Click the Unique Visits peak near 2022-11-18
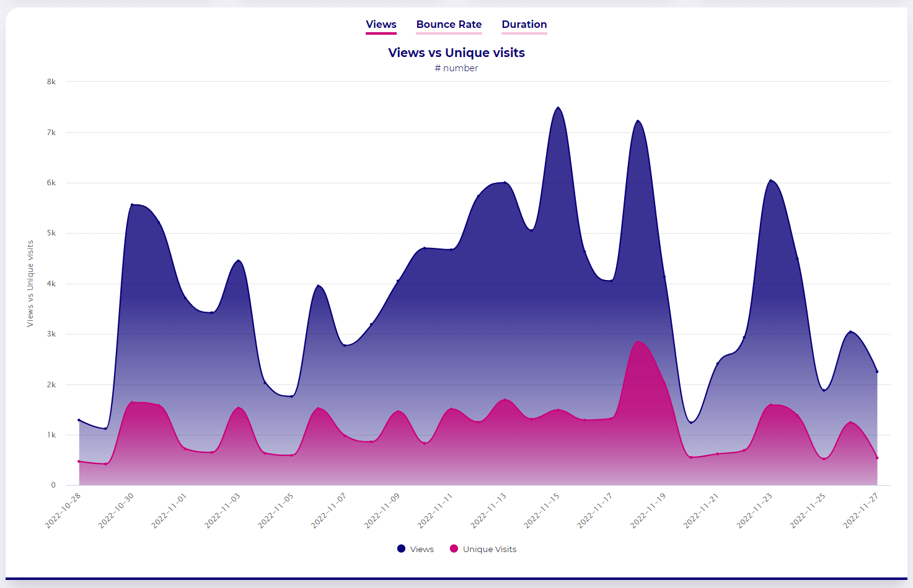Viewport: 913px width, 588px height. pyautogui.click(x=638, y=341)
